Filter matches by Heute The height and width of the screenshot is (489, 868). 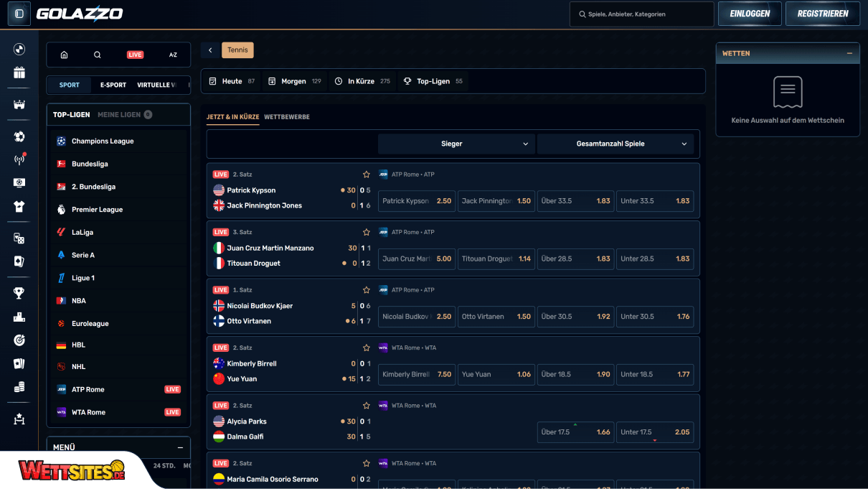coord(232,81)
